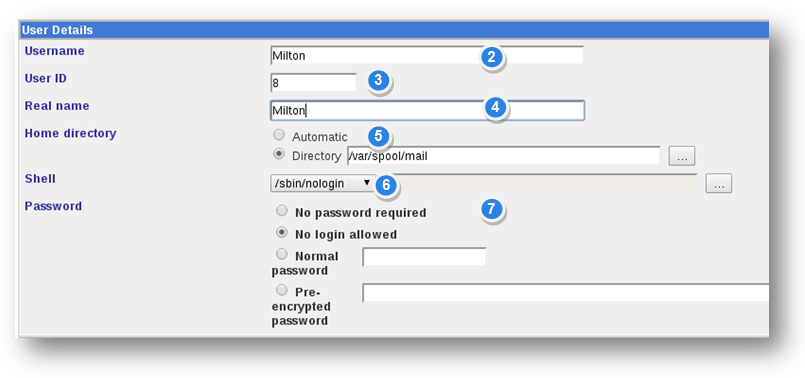Open the /sbin/nologin shell dropdown
This screenshot has height=378, width=805.
[x=322, y=183]
